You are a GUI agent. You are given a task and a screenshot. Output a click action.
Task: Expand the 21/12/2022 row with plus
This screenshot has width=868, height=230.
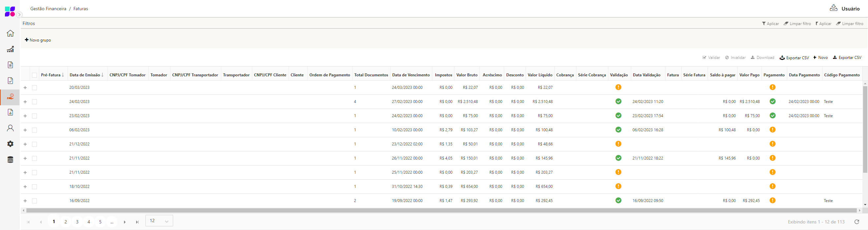coord(25,144)
